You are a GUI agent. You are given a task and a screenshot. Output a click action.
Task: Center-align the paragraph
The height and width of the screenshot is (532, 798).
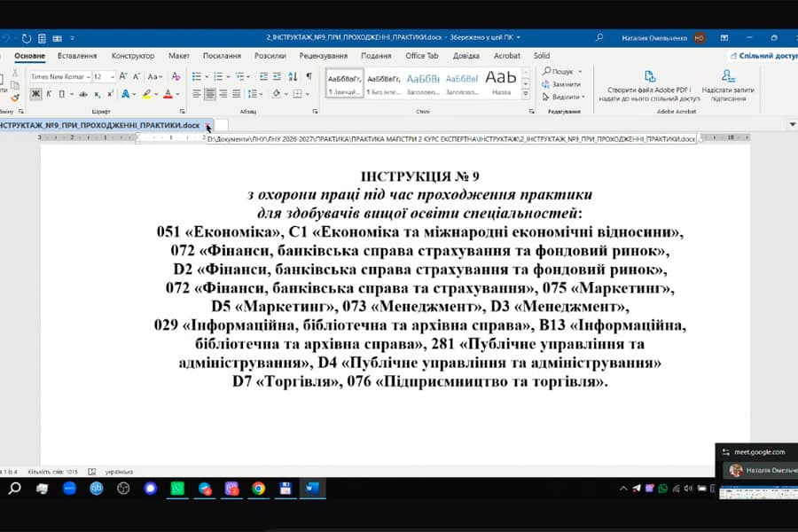(x=209, y=94)
